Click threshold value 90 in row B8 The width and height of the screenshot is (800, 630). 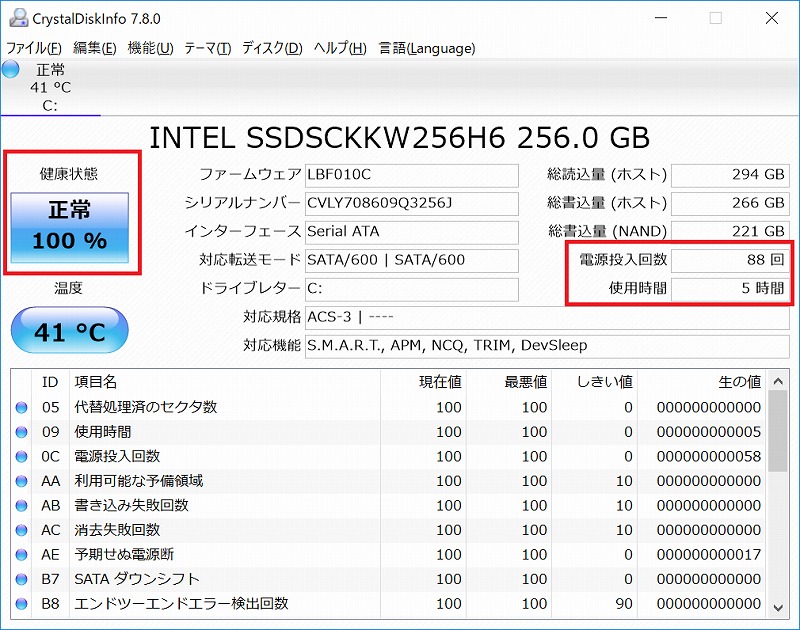[624, 603]
